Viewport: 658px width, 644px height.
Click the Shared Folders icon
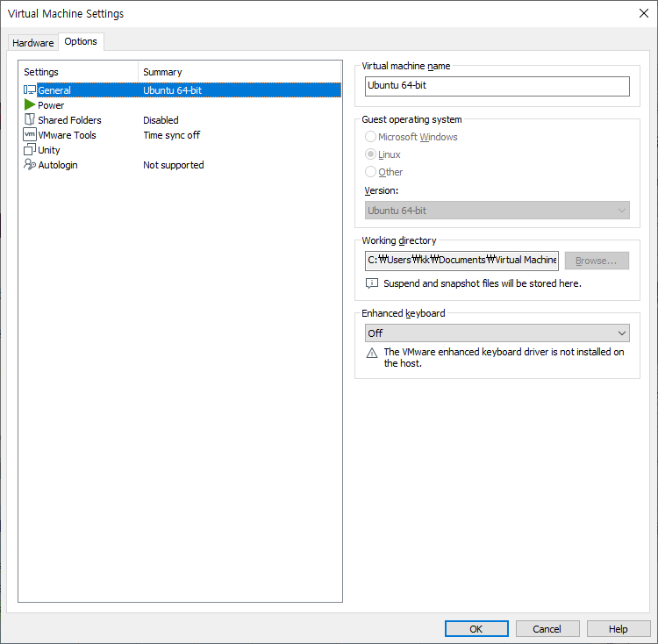pos(29,119)
